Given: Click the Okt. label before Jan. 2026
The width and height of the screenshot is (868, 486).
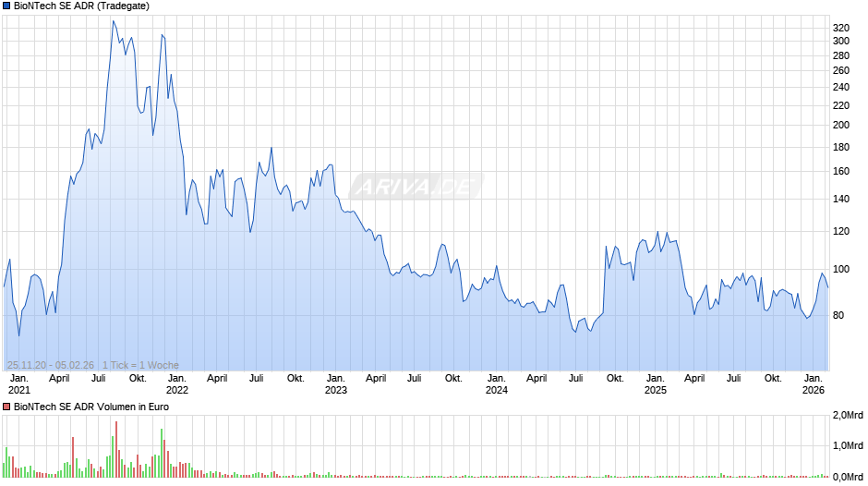Looking at the screenshot, I should coord(773,379).
